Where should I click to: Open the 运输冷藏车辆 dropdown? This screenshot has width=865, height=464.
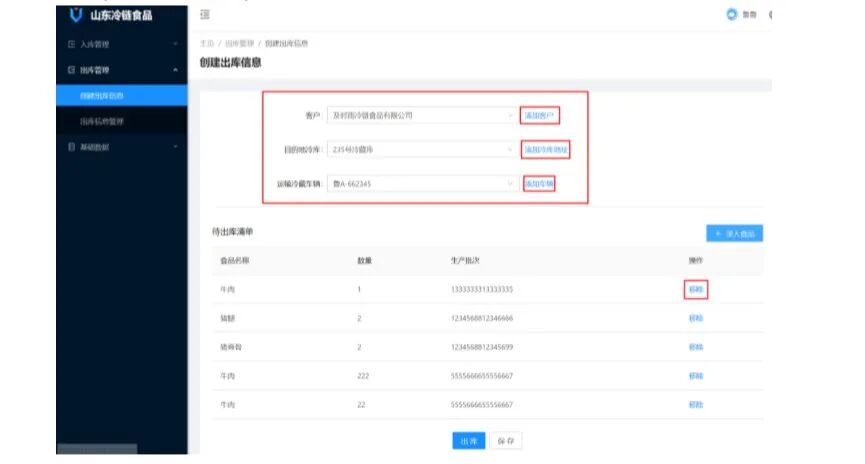[x=422, y=184]
